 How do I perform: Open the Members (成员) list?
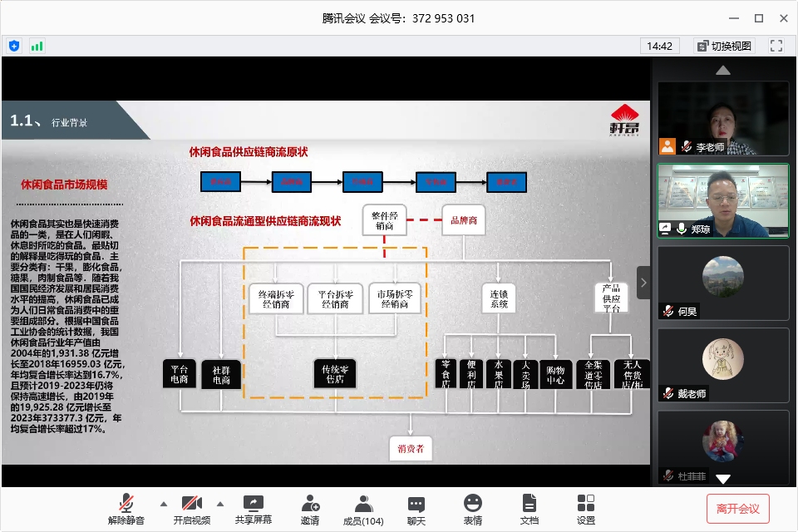[363, 508]
